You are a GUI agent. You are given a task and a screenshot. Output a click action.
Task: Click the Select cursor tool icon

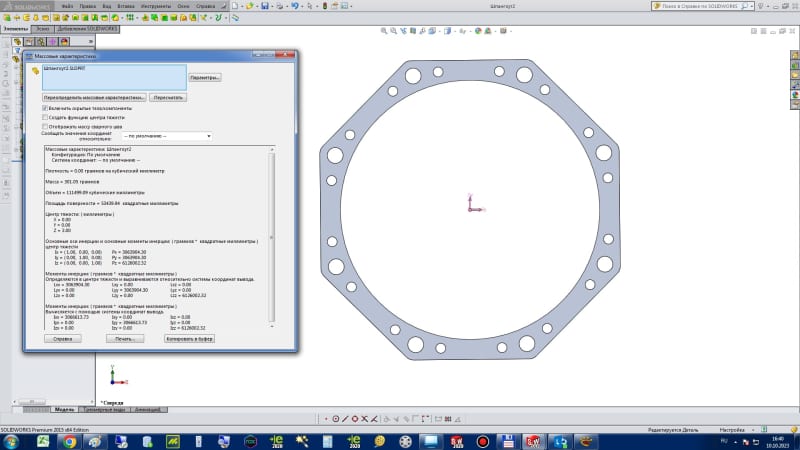point(309,6)
